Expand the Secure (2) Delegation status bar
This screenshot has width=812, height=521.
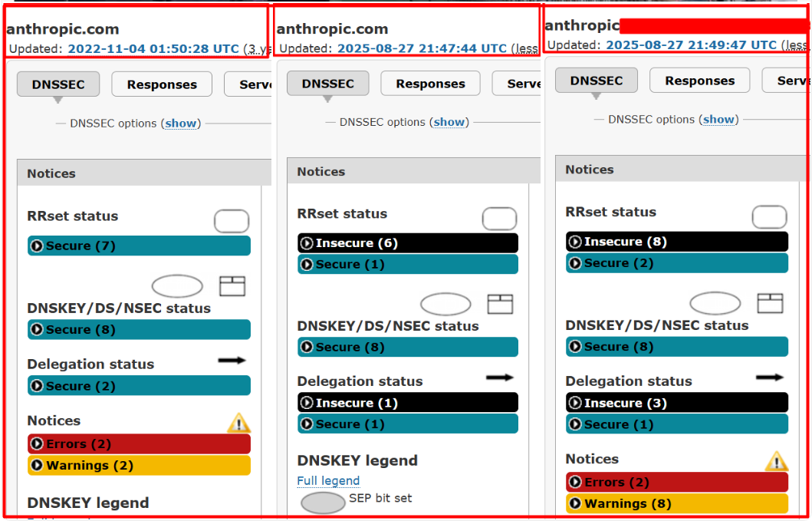139,386
